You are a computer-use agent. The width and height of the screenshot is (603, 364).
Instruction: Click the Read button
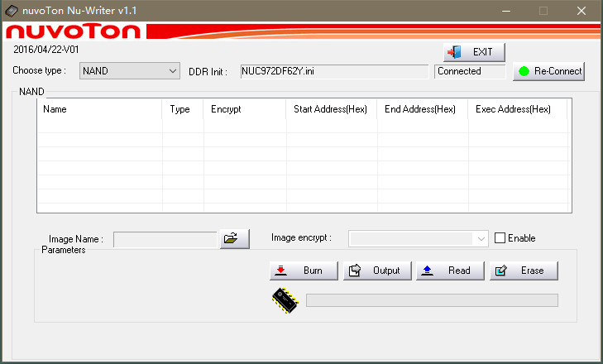[x=450, y=271]
